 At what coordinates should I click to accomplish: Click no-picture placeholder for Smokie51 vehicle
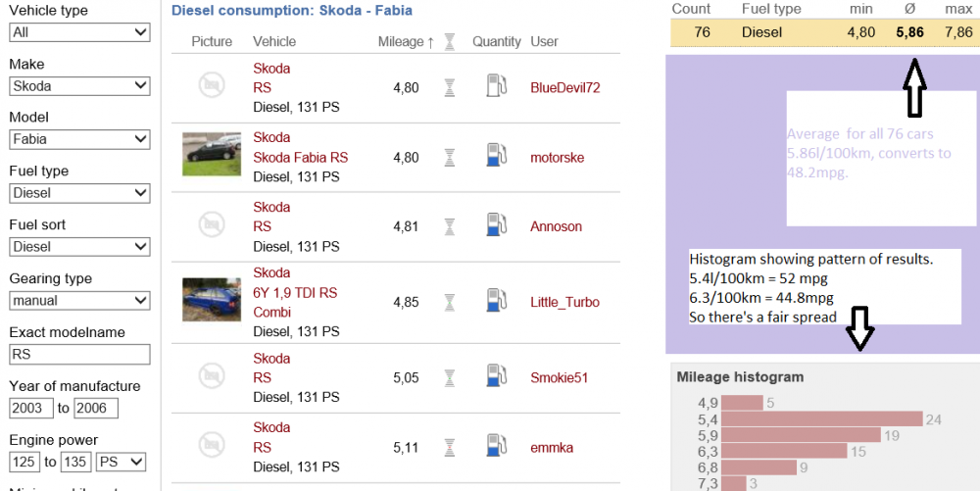[x=212, y=375]
